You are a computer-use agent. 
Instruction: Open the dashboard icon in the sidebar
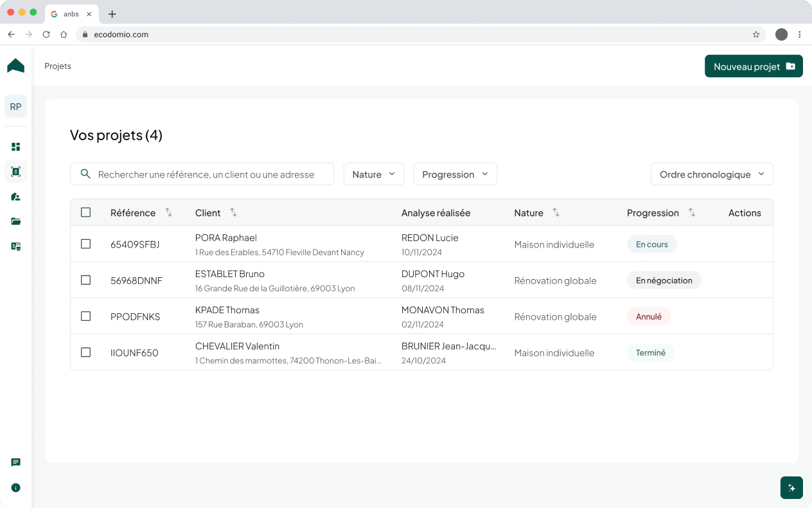pos(16,147)
